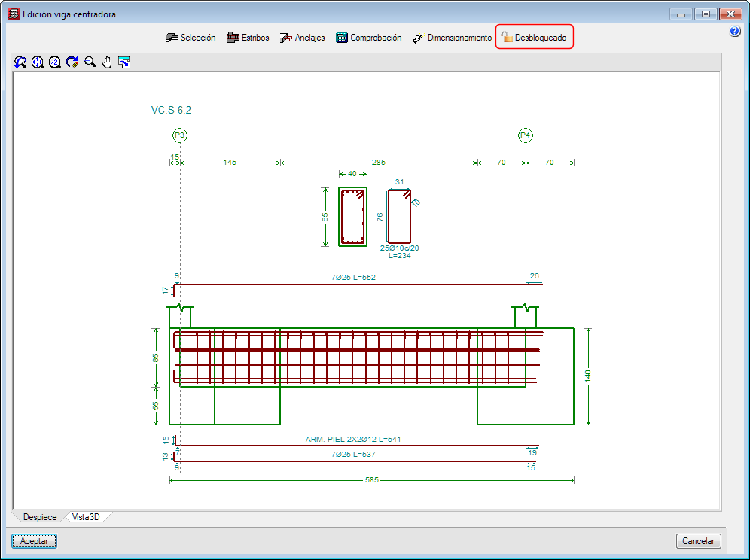Viewport: 750px width, 560px height.
Task: Click the stirrup shape detail drawing
Action: [399, 217]
